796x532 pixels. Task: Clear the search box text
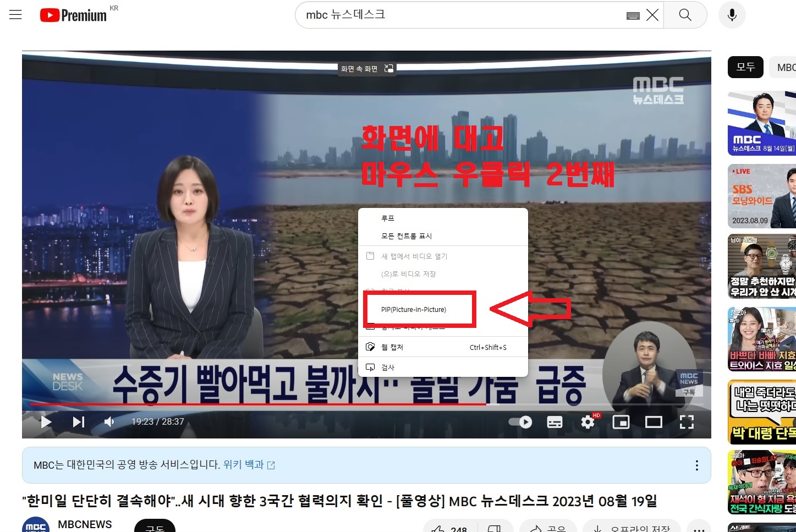(x=652, y=15)
